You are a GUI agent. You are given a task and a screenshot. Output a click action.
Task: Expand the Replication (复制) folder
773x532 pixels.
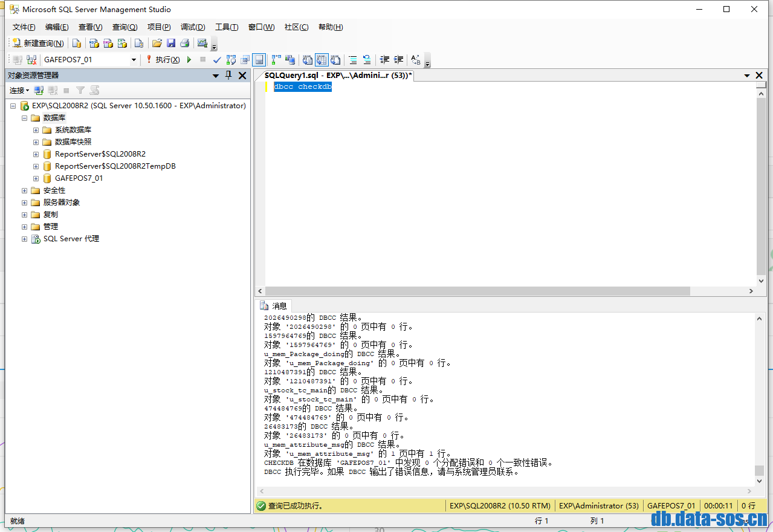(25, 215)
